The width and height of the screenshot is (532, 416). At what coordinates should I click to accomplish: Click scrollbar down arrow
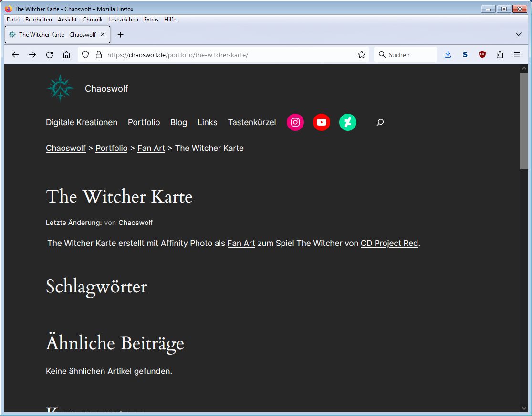[524, 408]
